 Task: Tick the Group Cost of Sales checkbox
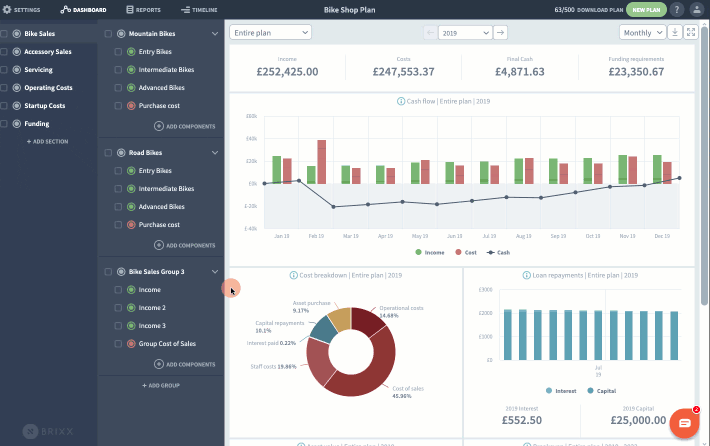[118, 344]
